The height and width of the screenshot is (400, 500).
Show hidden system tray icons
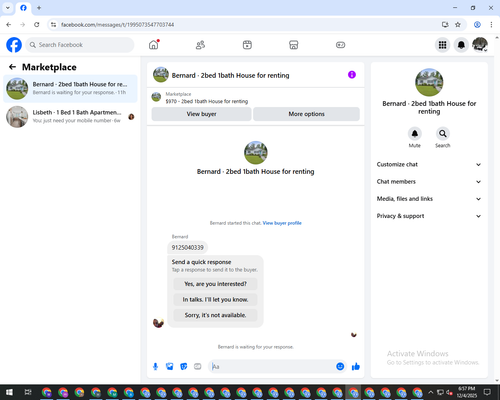[x=430, y=392]
